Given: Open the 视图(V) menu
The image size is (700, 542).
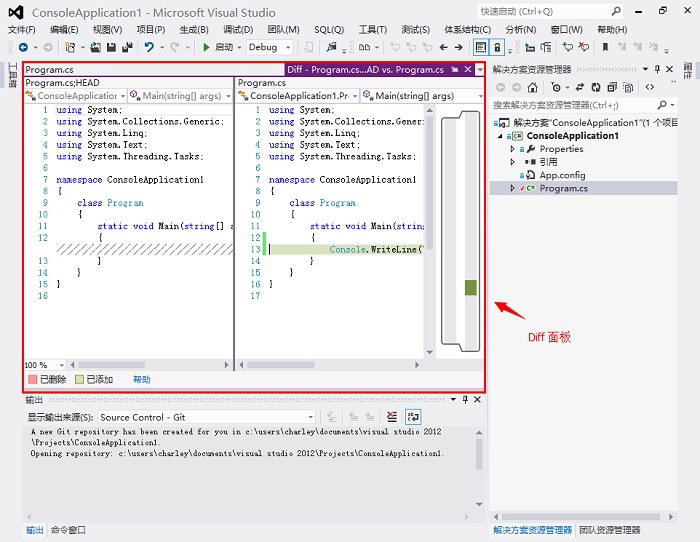Looking at the screenshot, I should (x=107, y=29).
